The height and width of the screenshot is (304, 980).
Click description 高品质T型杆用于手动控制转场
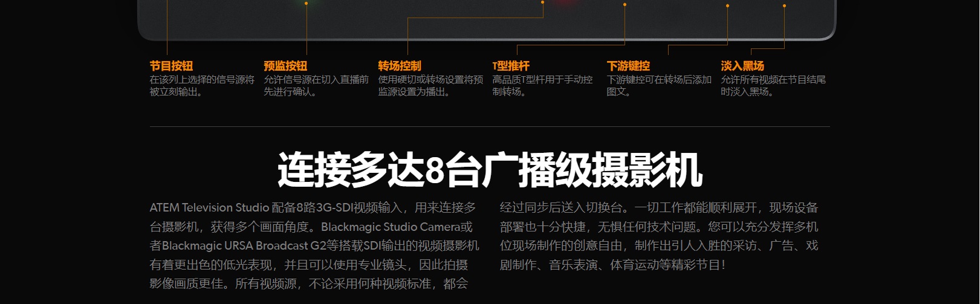coord(543,86)
